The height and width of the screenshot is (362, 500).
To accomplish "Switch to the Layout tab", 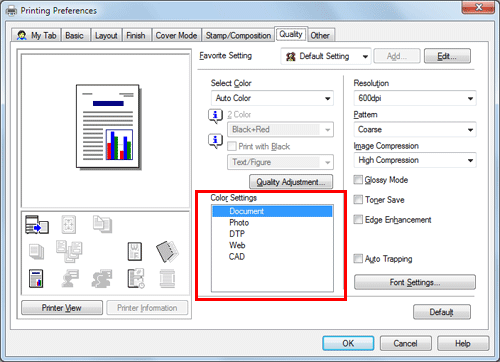I will coord(106,35).
